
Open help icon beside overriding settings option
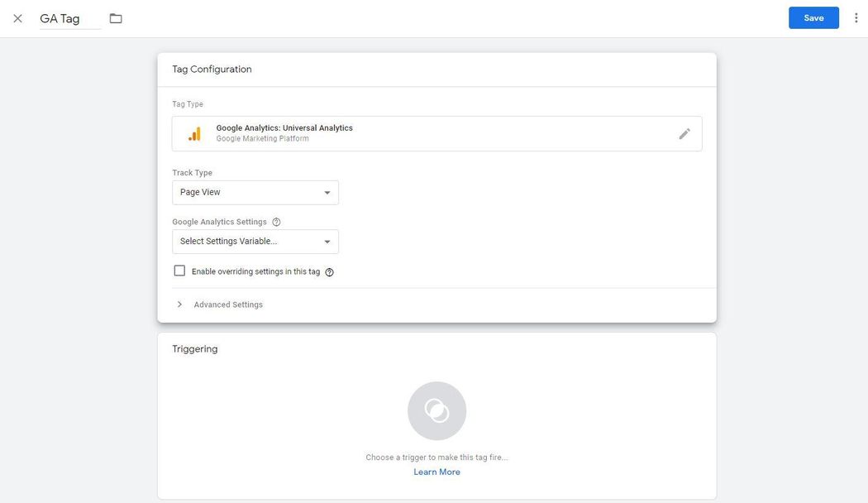pyautogui.click(x=329, y=272)
